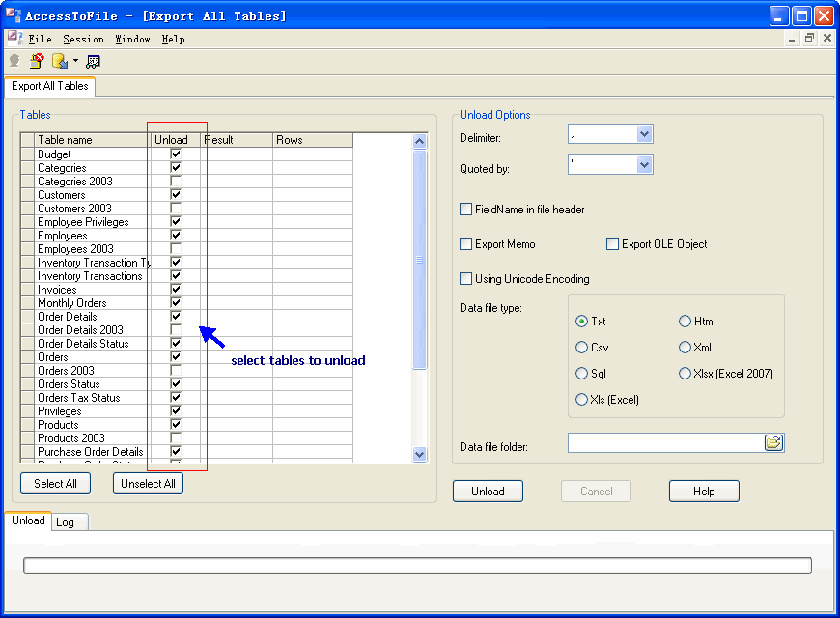Toggle Unload checkbox for Budget table

[176, 154]
